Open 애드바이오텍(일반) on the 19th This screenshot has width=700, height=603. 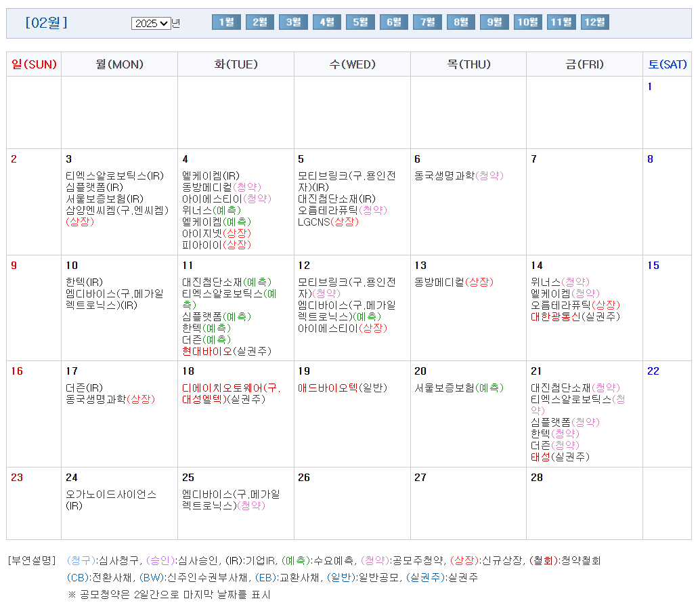click(343, 388)
